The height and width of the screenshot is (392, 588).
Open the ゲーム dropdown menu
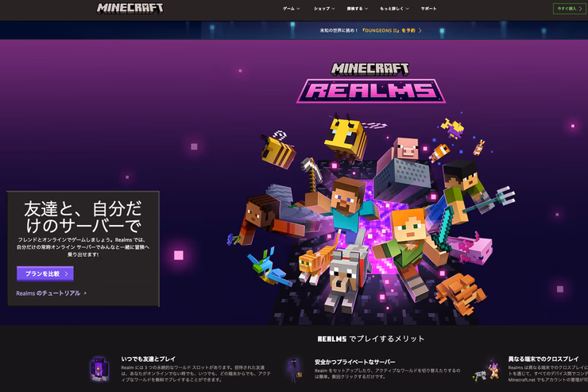click(x=291, y=9)
